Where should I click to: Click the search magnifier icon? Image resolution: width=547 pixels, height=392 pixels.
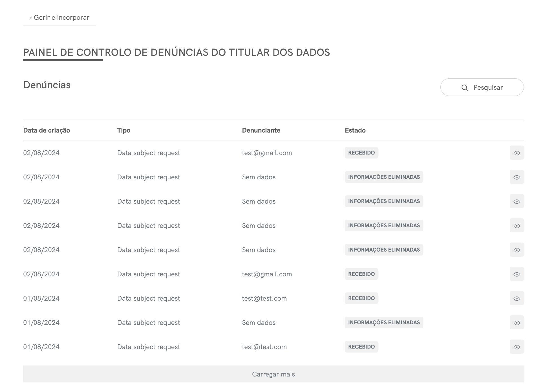pos(464,88)
